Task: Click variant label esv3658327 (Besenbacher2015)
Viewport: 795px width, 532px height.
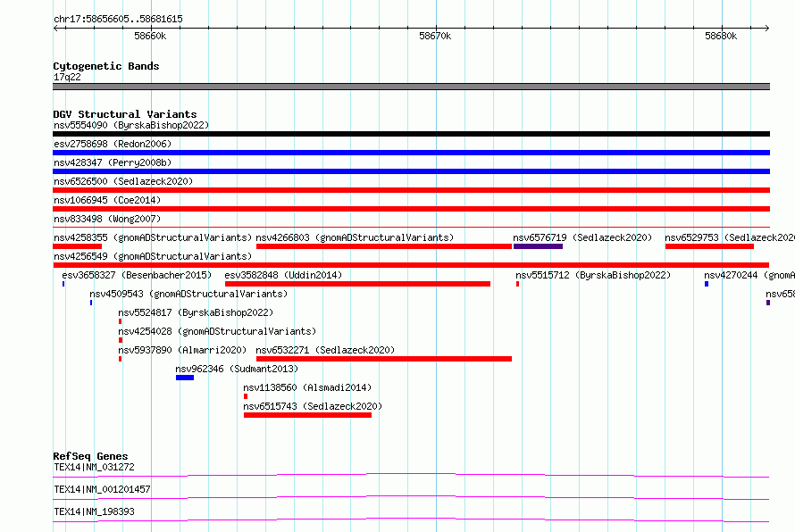Action: tap(137, 275)
